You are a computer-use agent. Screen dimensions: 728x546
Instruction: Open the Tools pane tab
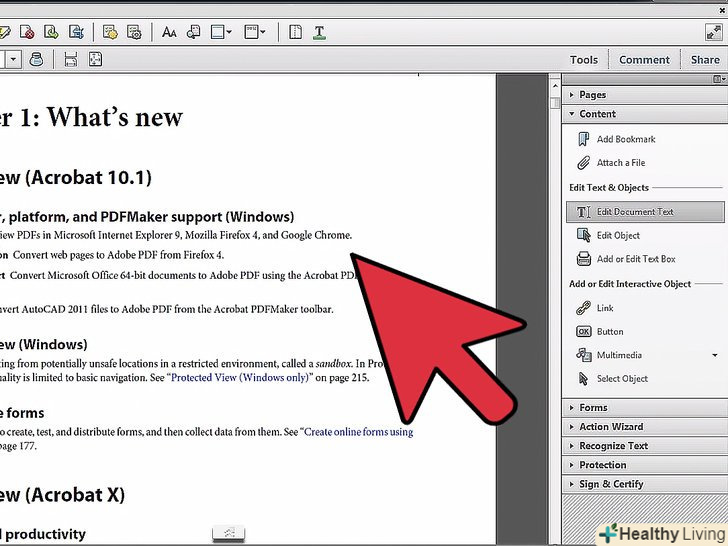(584, 60)
